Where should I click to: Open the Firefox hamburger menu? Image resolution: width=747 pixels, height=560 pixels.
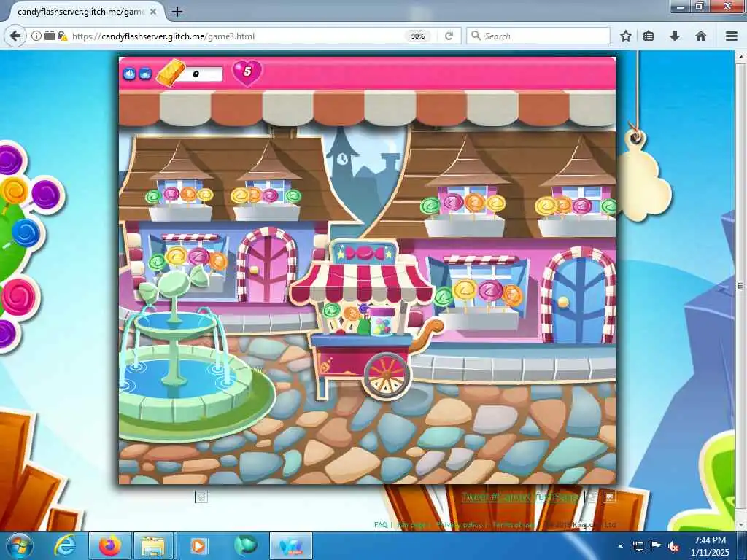click(732, 36)
